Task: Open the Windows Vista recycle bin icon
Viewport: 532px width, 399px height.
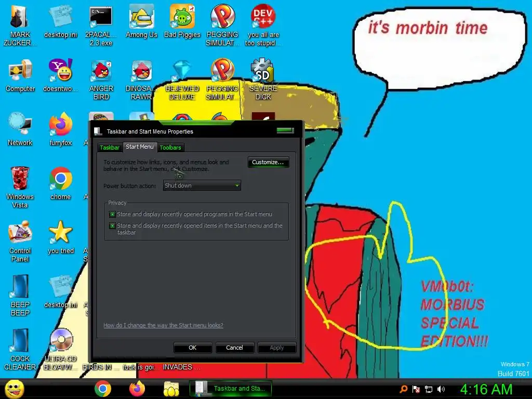Action: [20, 187]
